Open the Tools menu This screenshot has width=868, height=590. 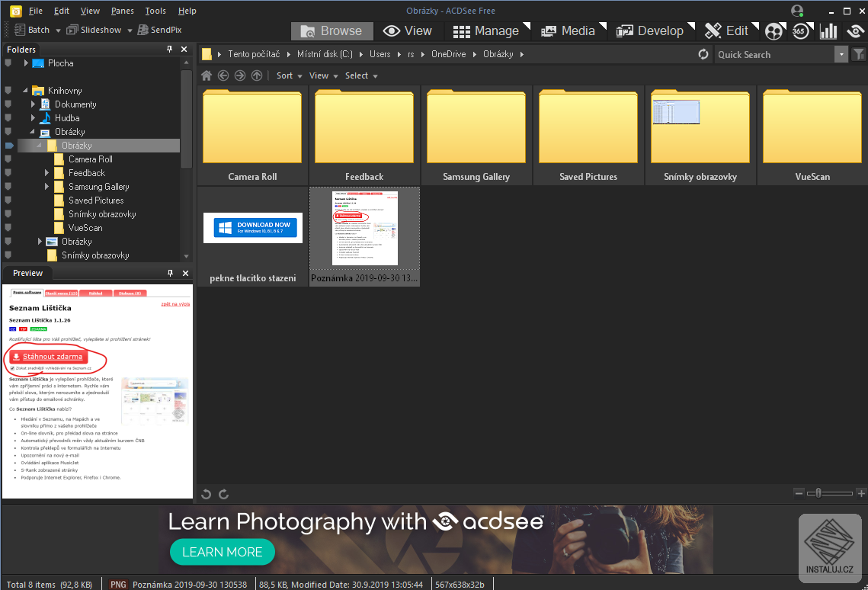[x=155, y=11]
